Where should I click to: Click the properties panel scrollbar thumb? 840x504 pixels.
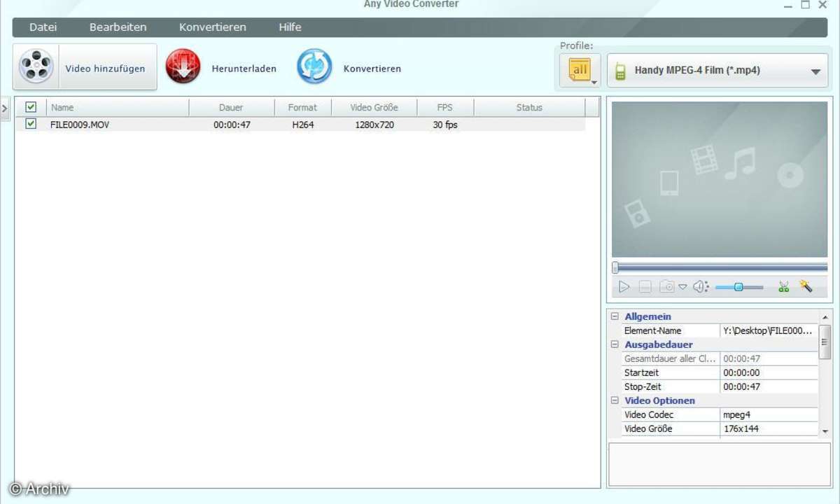(825, 342)
